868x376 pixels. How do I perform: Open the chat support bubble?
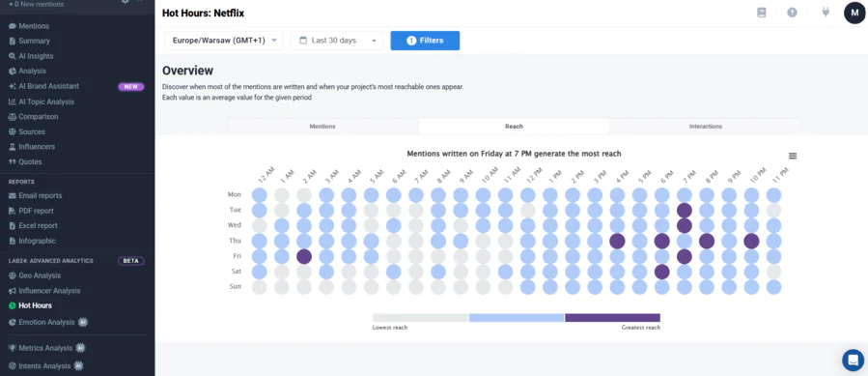[854, 360]
